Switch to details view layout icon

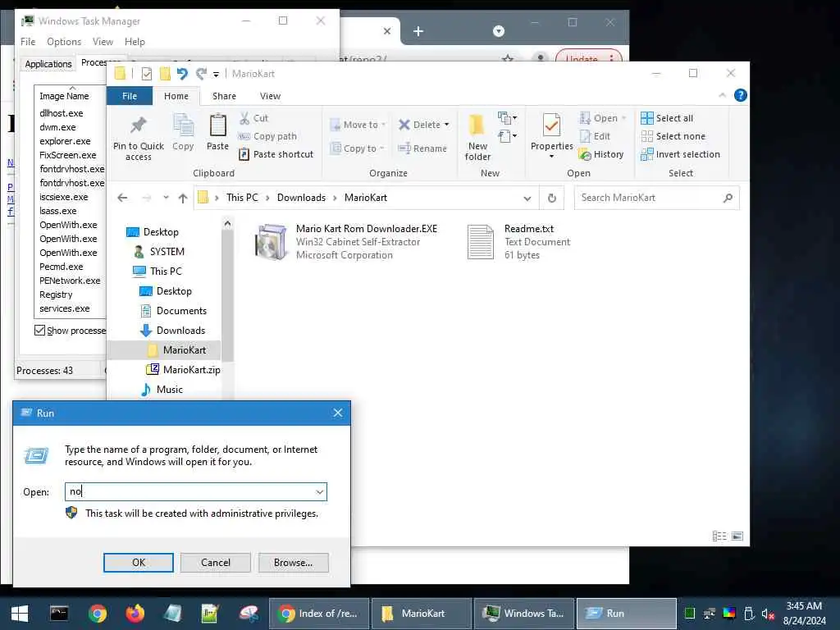pyautogui.click(x=719, y=536)
